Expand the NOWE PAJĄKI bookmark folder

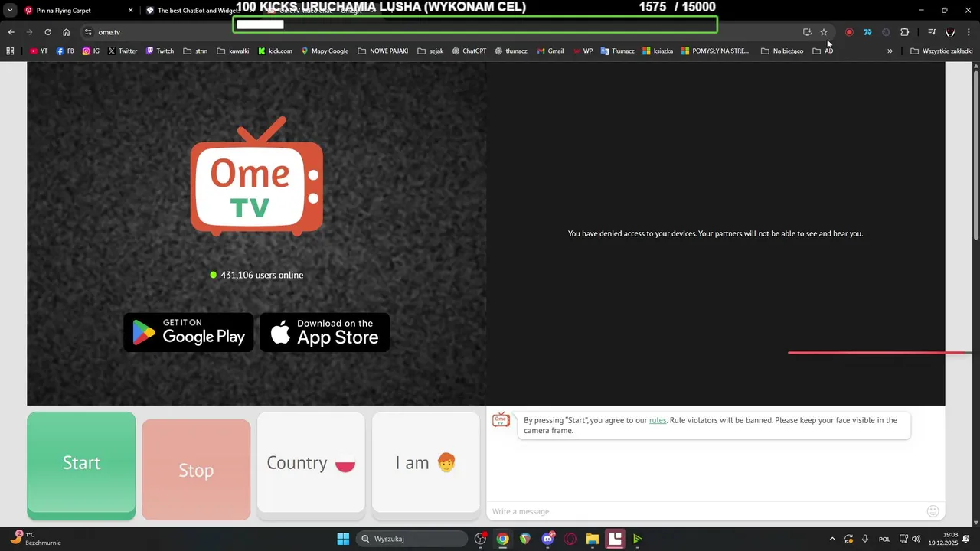[x=383, y=51]
